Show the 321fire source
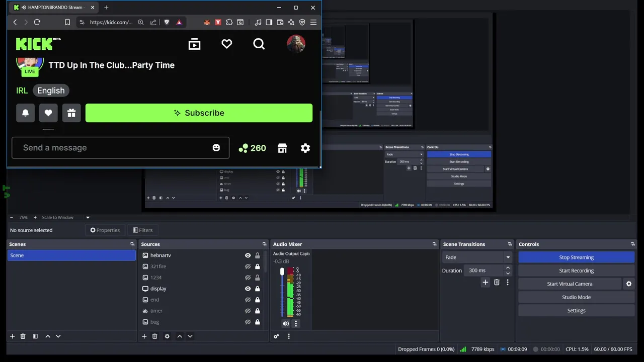This screenshot has height=362, width=644. click(x=248, y=266)
